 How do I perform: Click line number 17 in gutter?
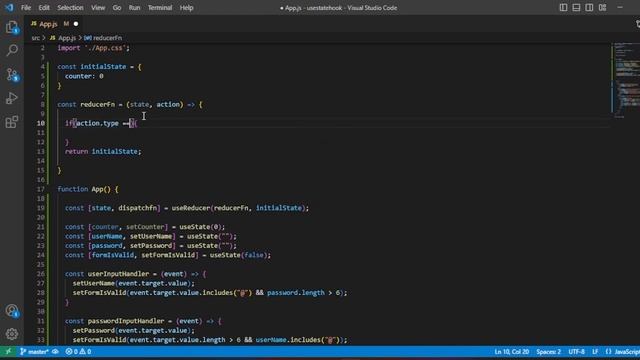point(41,189)
